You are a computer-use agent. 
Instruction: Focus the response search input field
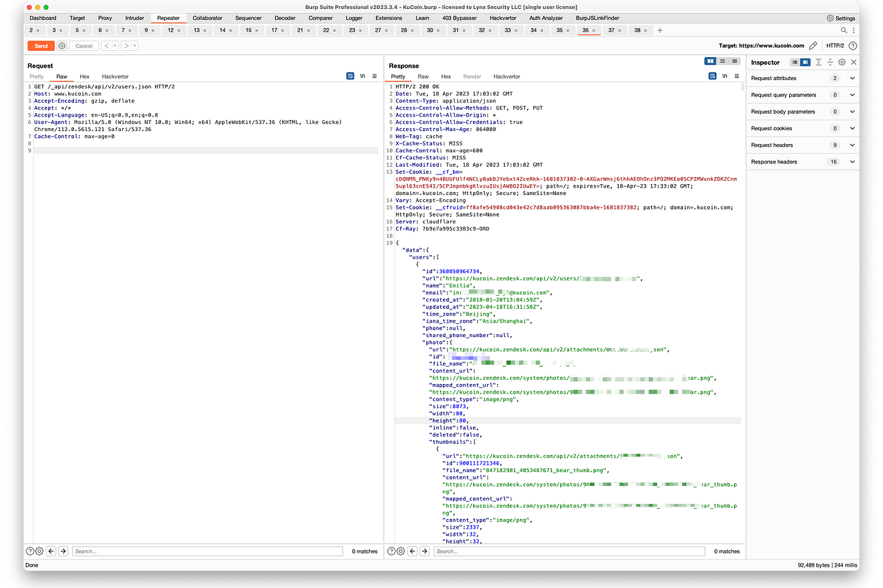(569, 551)
